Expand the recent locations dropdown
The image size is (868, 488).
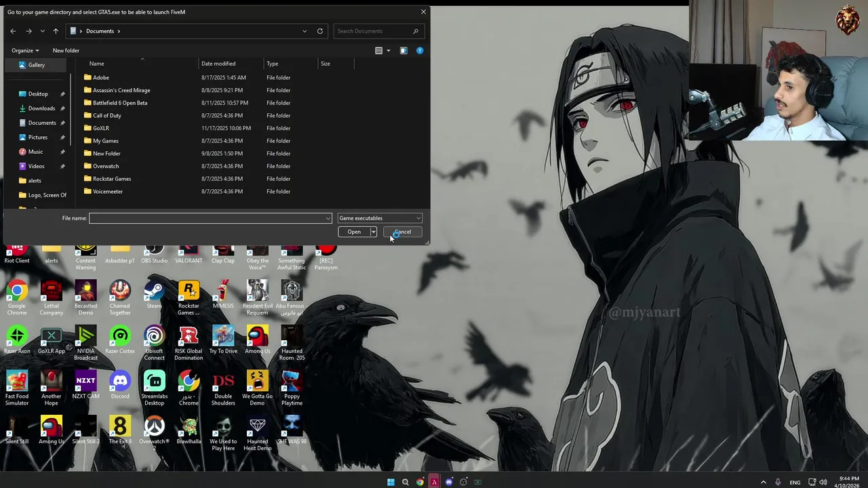coord(42,31)
